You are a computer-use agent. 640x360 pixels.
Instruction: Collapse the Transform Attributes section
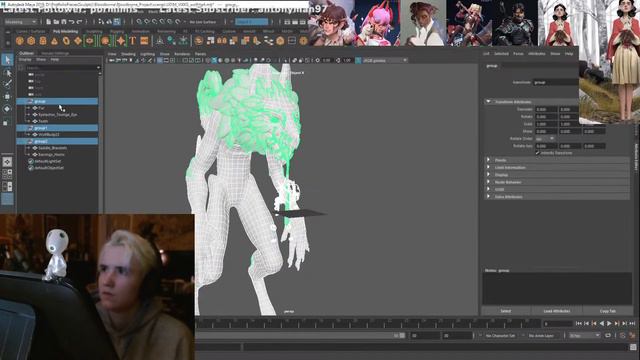489,102
